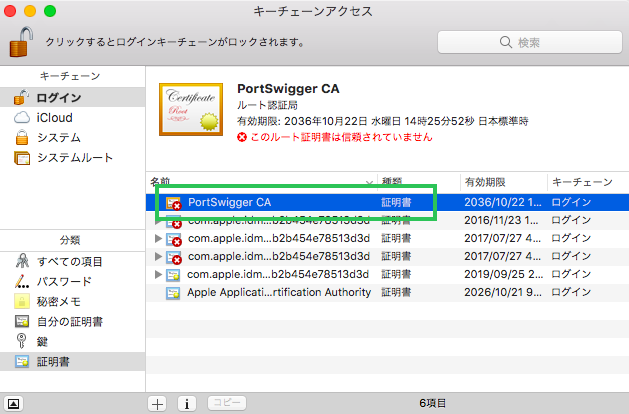Click the PortSwigger CA untrusted certificate icon
Viewport: 629px width, 414px height.
pyautogui.click(x=174, y=203)
